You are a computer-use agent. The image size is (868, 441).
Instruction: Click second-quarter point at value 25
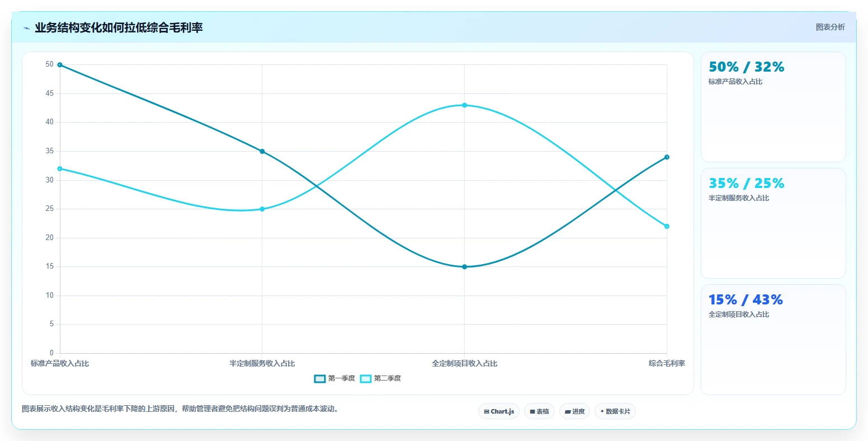(x=262, y=209)
